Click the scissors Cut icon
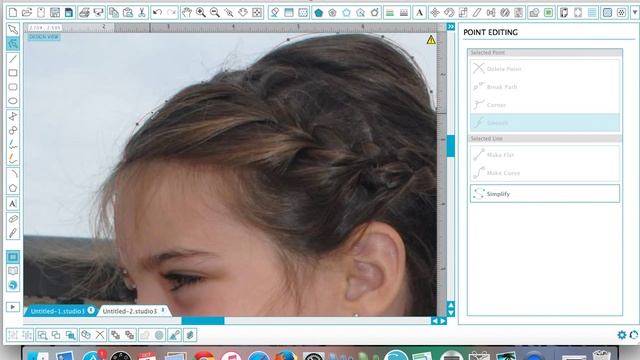640x360 pixels. [142, 13]
